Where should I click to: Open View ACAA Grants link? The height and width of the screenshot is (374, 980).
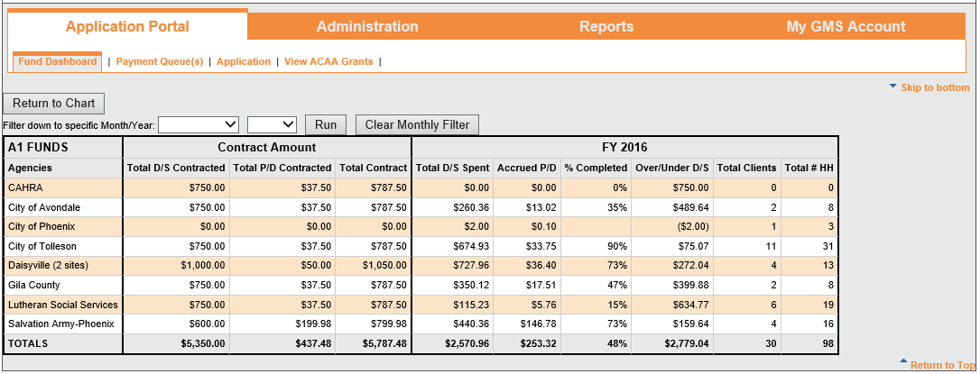tap(328, 61)
